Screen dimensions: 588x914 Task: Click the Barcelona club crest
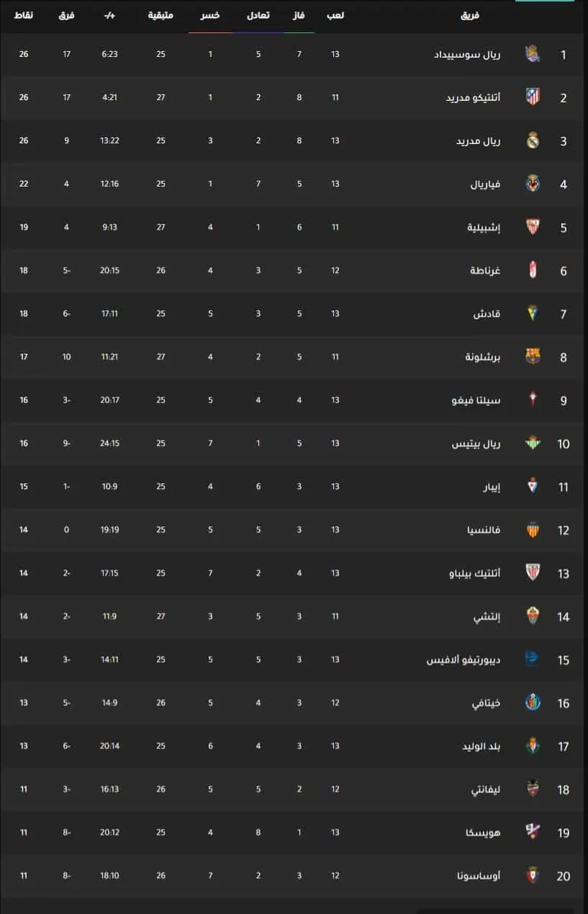click(533, 357)
